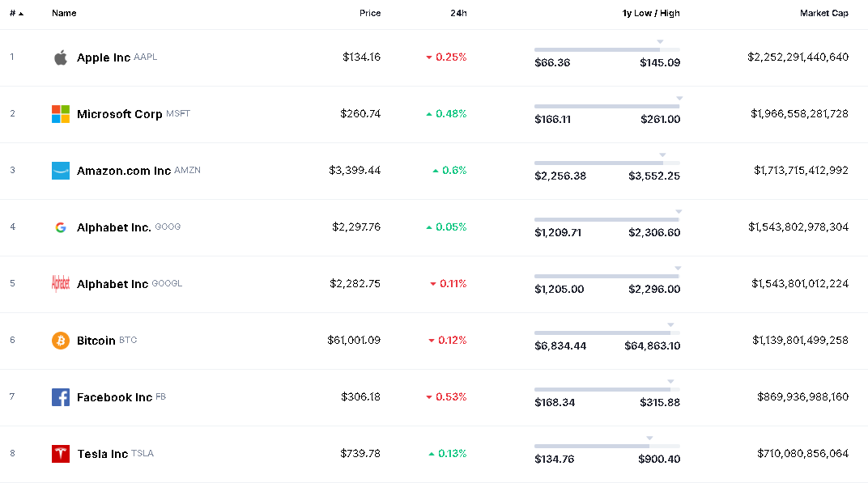Viewport: 868px width, 483px height.
Task: Click Amazon.com's market cap value
Action: tap(801, 171)
